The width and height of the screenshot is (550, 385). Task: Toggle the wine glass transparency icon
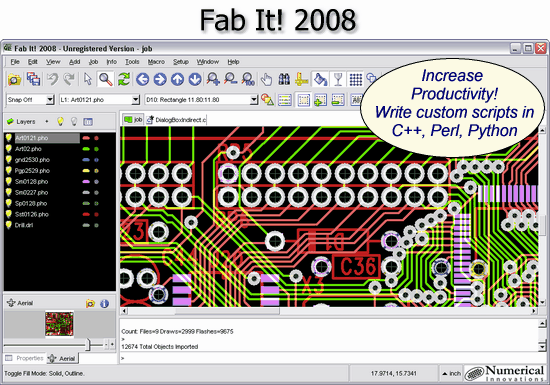point(338,79)
